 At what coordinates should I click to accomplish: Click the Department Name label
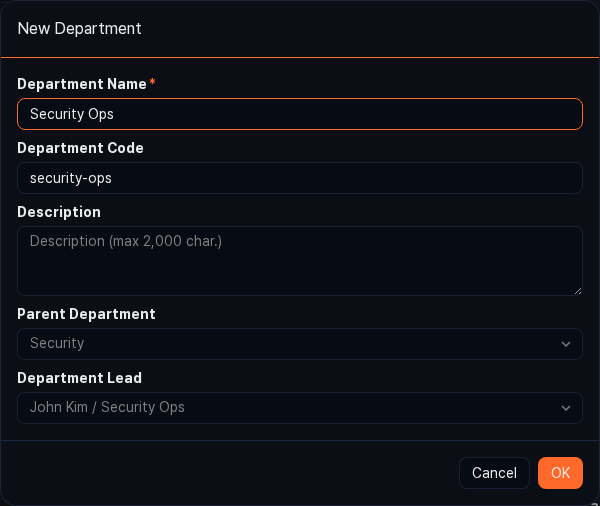(82, 84)
